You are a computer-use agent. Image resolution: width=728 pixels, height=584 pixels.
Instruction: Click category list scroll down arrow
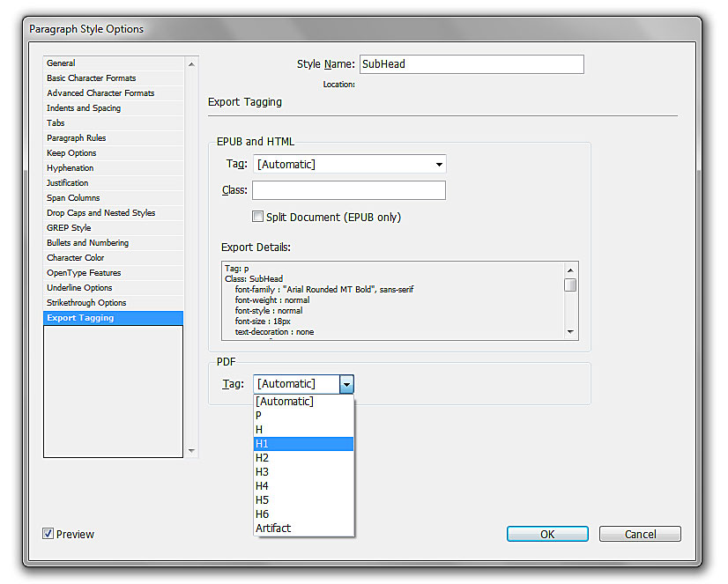191,451
